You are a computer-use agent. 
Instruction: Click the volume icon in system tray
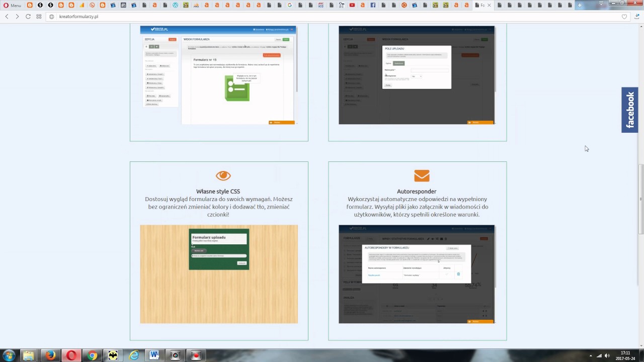pos(607,355)
